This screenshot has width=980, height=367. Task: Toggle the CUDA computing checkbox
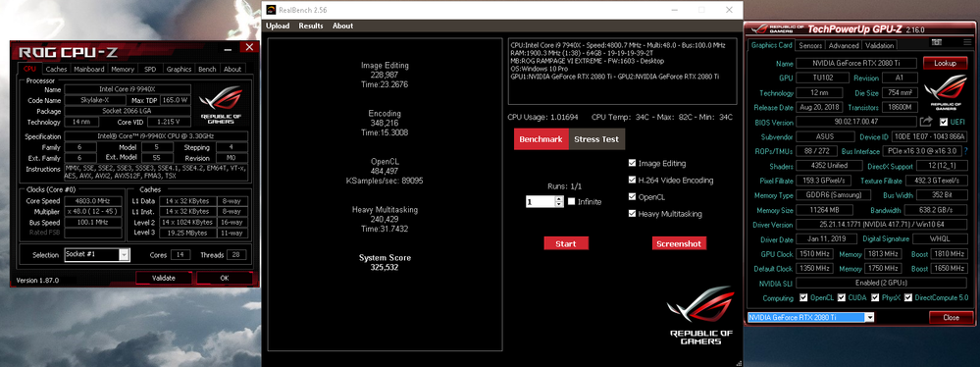[x=842, y=297]
